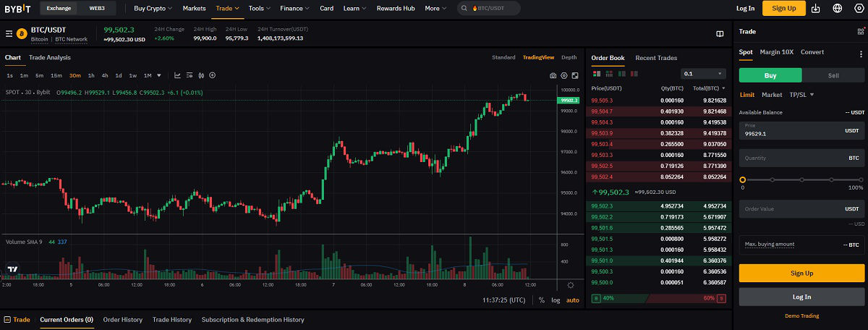Click the Price input field
Viewport: 868px width, 330px height.
[x=801, y=130]
